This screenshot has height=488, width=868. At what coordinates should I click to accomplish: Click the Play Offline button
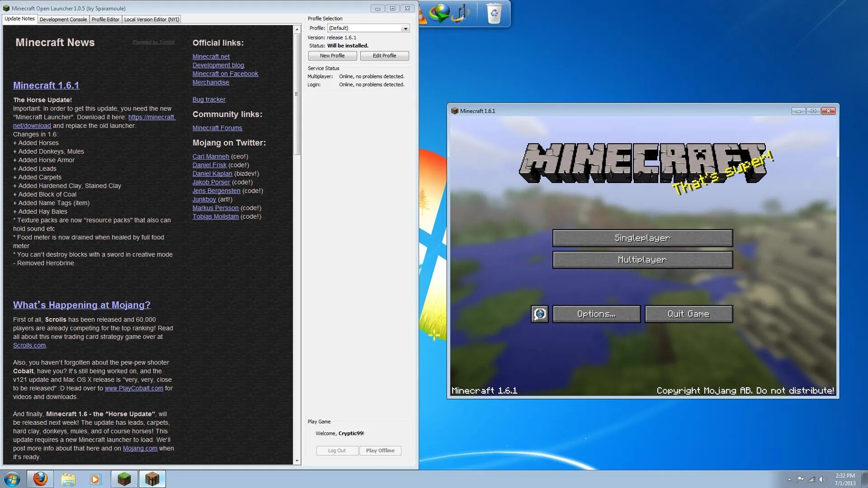380,450
